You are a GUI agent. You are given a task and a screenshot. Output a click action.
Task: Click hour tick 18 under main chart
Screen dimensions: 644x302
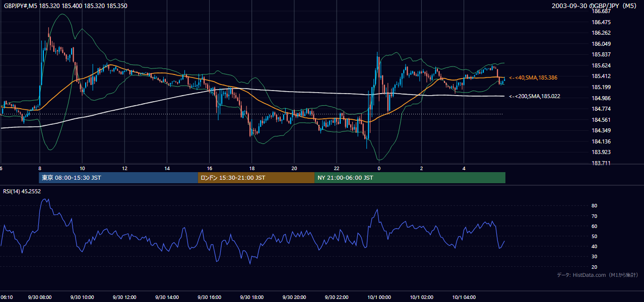[251, 169]
